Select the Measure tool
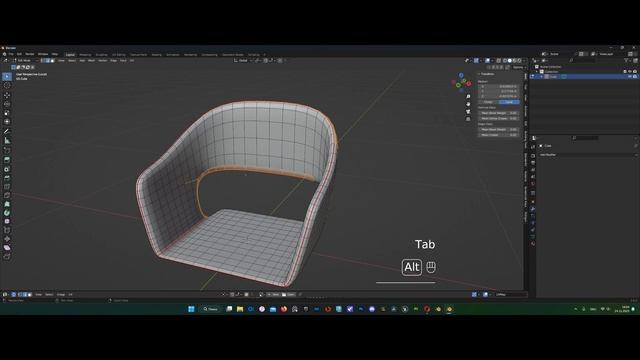The height and width of the screenshot is (360, 640). click(7, 140)
